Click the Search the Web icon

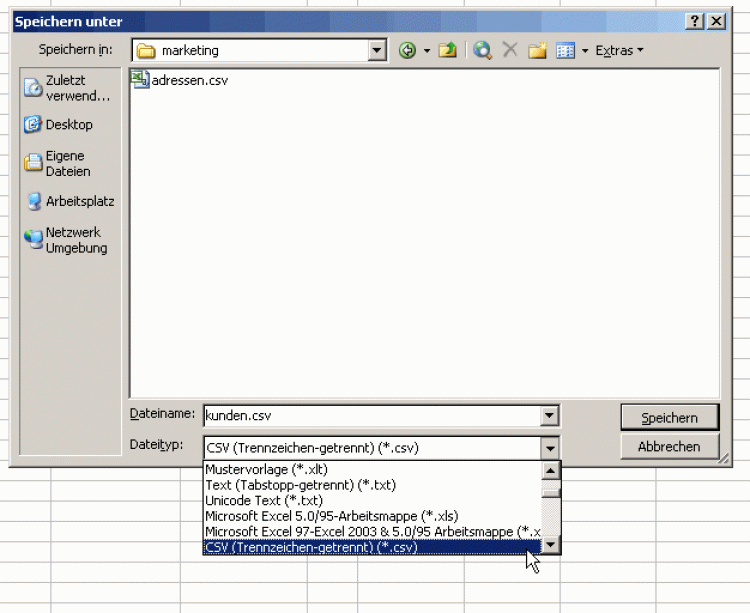(483, 50)
